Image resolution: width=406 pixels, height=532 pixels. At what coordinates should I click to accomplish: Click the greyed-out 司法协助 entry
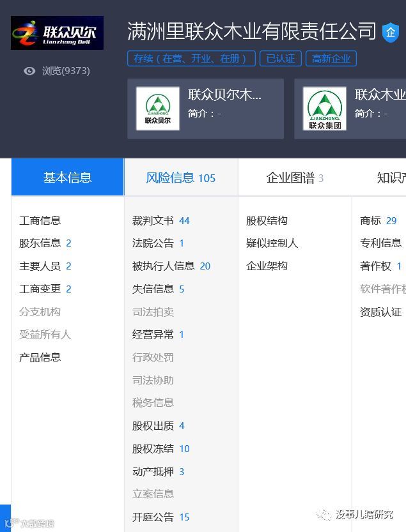pyautogui.click(x=153, y=380)
